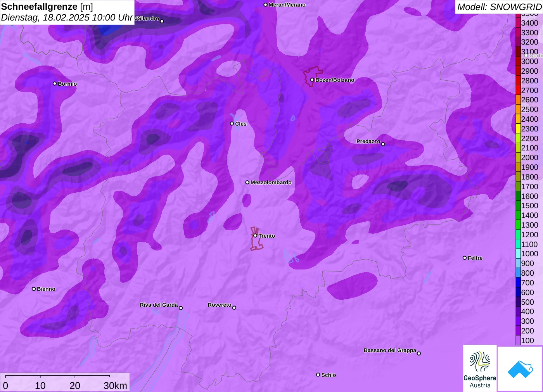Click the scale bar ruler line

point(57,376)
